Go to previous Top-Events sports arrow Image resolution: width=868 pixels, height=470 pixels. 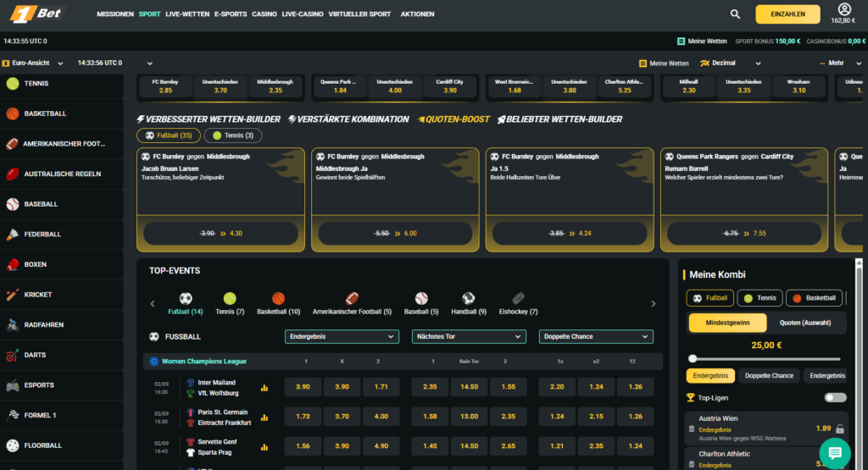pos(153,303)
